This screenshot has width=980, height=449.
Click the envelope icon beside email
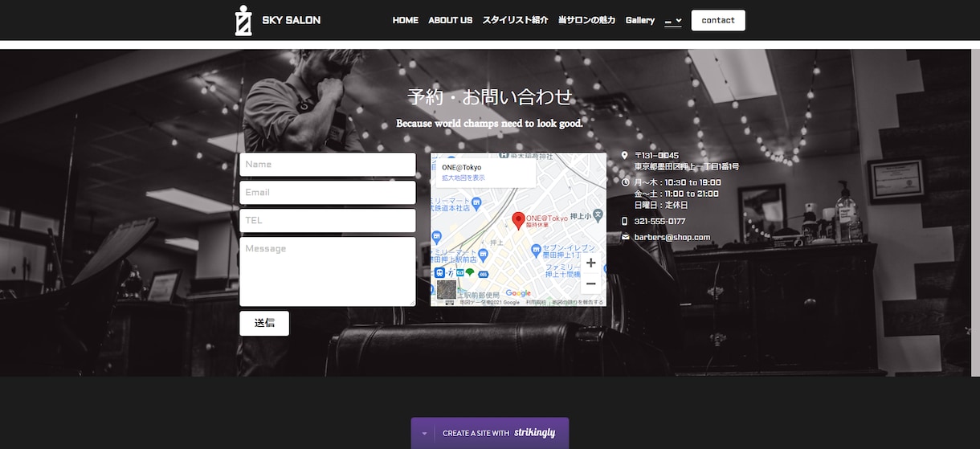click(x=625, y=237)
